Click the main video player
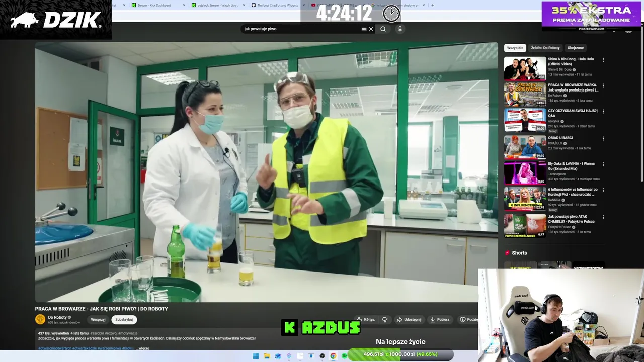 click(267, 172)
